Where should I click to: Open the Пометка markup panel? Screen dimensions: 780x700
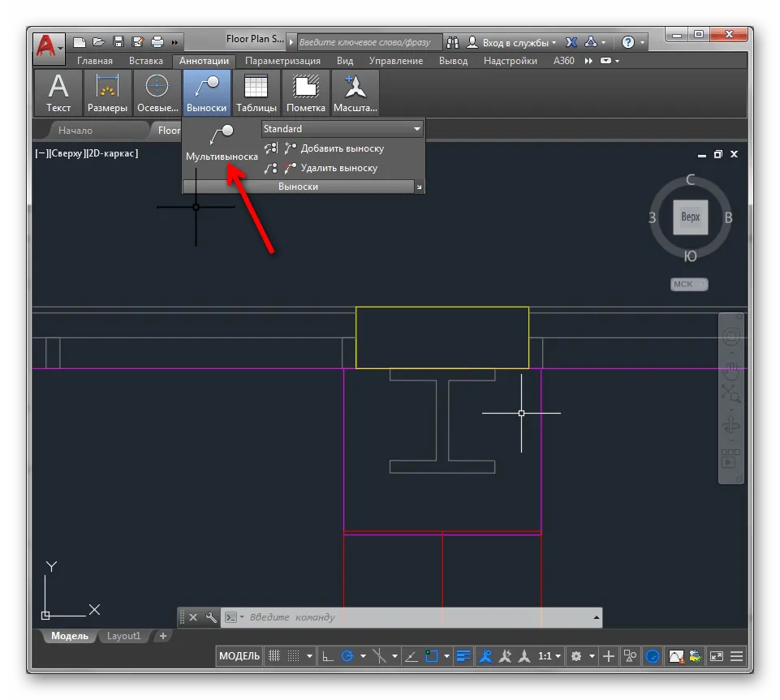pyautogui.click(x=305, y=92)
